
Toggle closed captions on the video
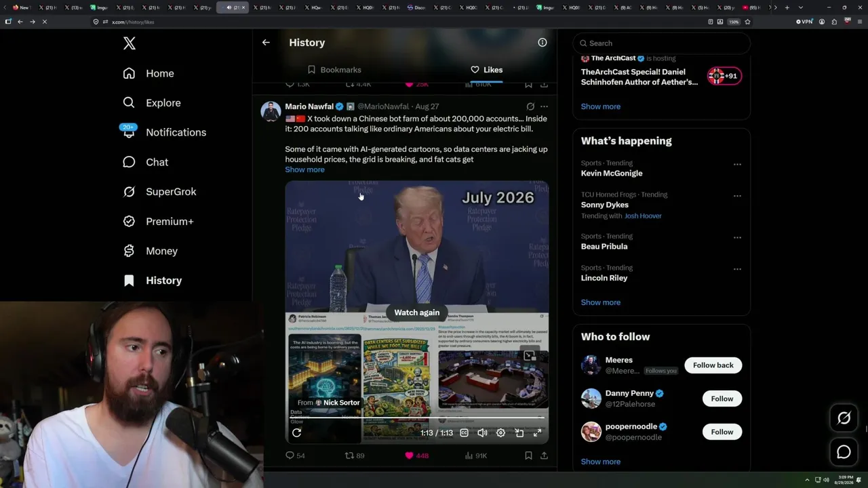pos(465,432)
